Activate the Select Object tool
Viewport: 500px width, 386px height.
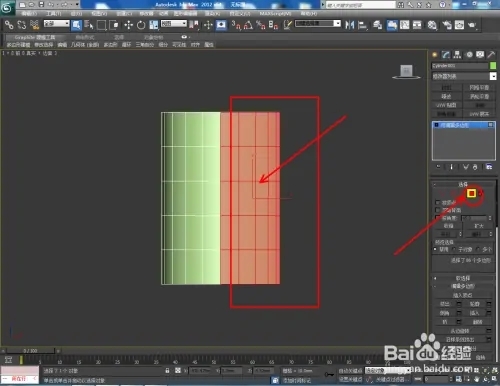[x=76, y=25]
